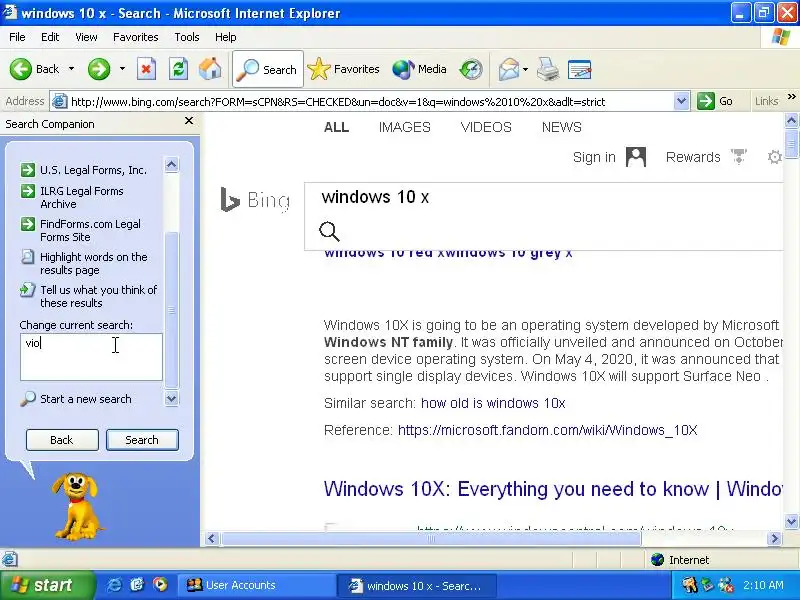Viewport: 800px width, 600px height.
Task: Click the Search Companion scroll down arrow
Action: (171, 398)
